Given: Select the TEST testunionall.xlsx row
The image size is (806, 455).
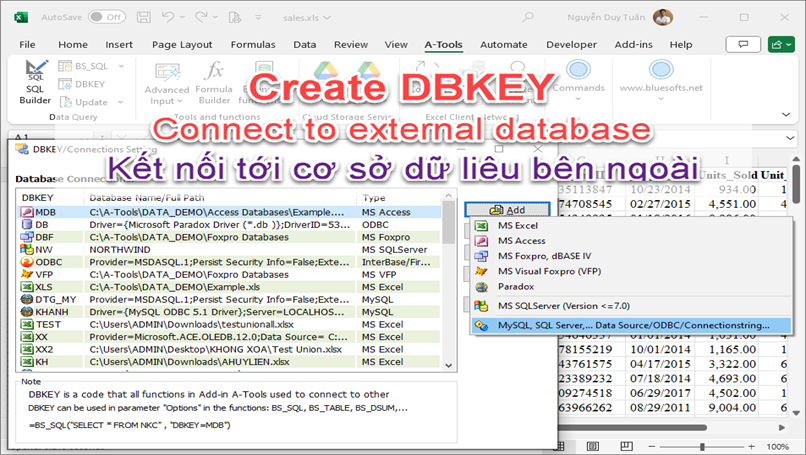Looking at the screenshot, I should [229, 324].
